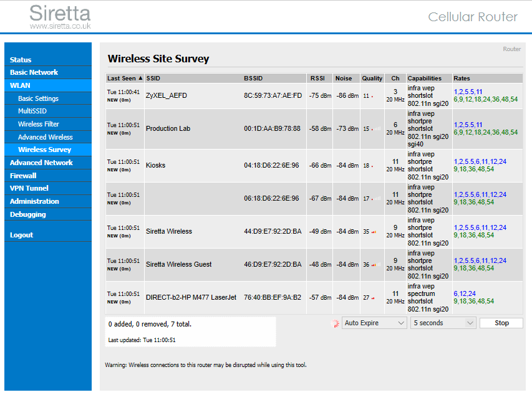Sort table by Ch column

(x=395, y=79)
